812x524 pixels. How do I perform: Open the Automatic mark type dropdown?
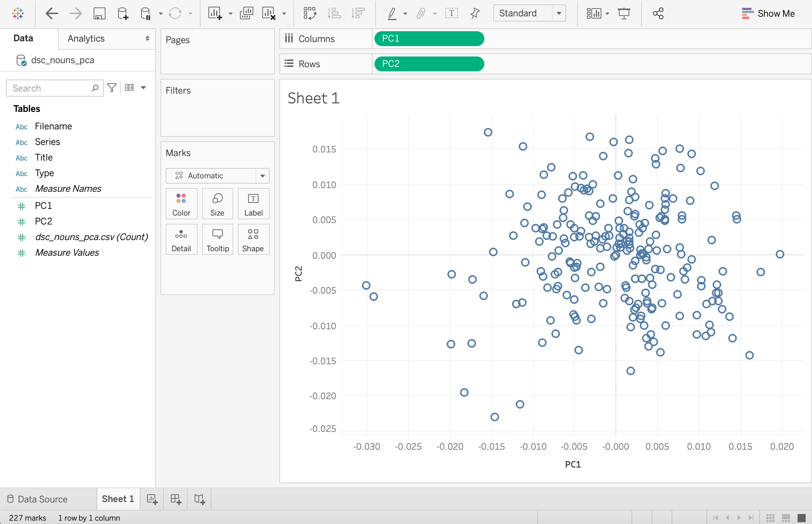coord(263,175)
